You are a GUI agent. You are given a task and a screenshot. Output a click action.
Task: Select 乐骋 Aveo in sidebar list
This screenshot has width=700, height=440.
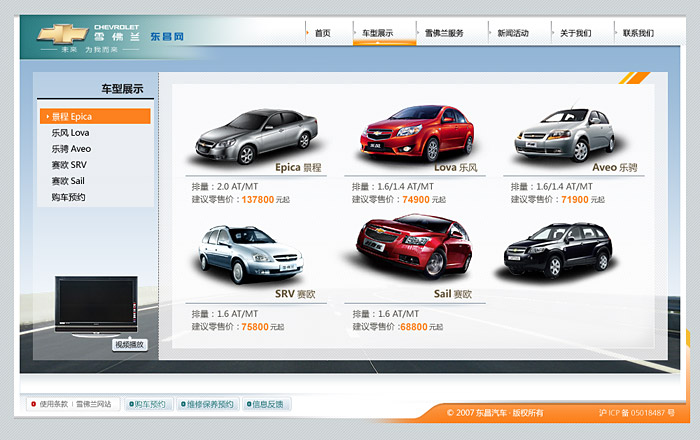[x=71, y=149]
